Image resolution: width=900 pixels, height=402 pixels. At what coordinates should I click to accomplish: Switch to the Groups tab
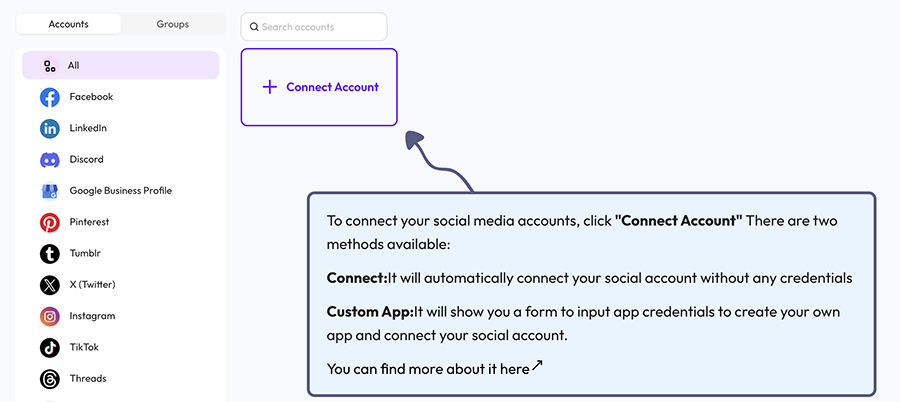[x=172, y=24]
